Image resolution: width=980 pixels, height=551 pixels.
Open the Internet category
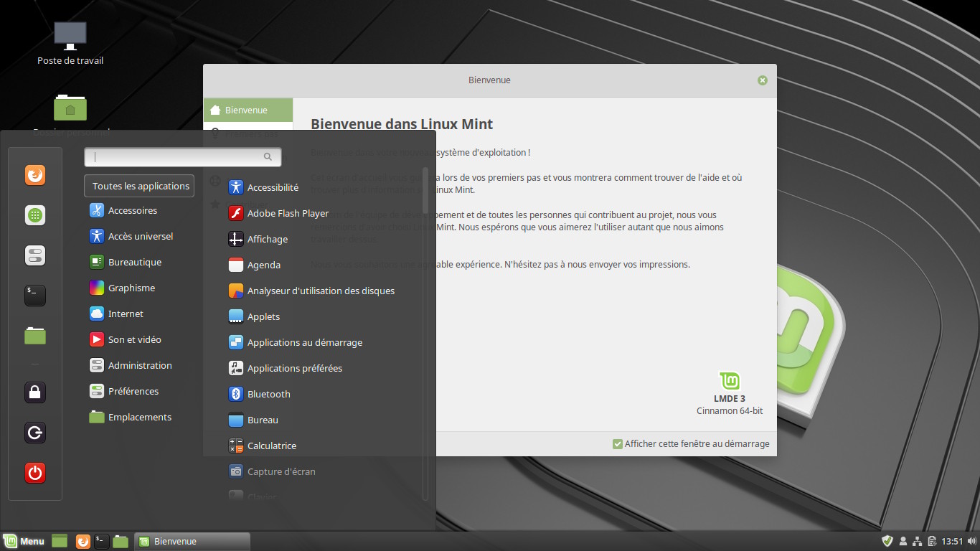pyautogui.click(x=126, y=314)
